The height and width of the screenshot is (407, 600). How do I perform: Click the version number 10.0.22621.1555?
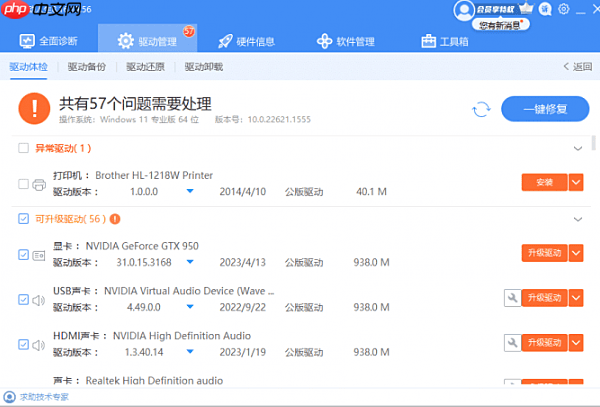point(279,119)
